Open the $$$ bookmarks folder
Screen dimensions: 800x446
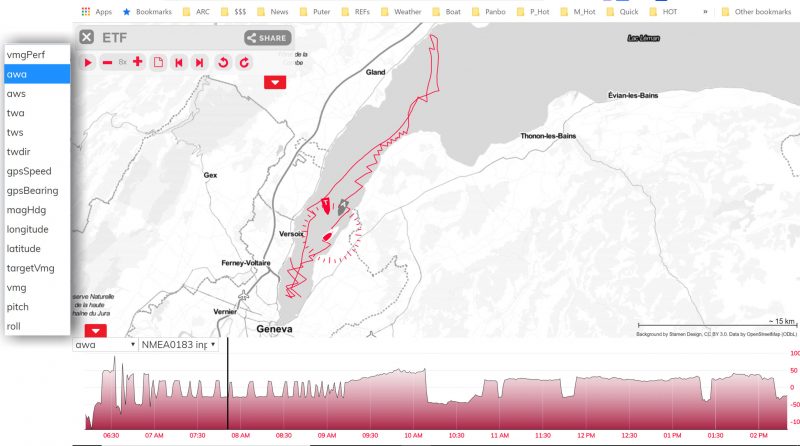(x=234, y=11)
